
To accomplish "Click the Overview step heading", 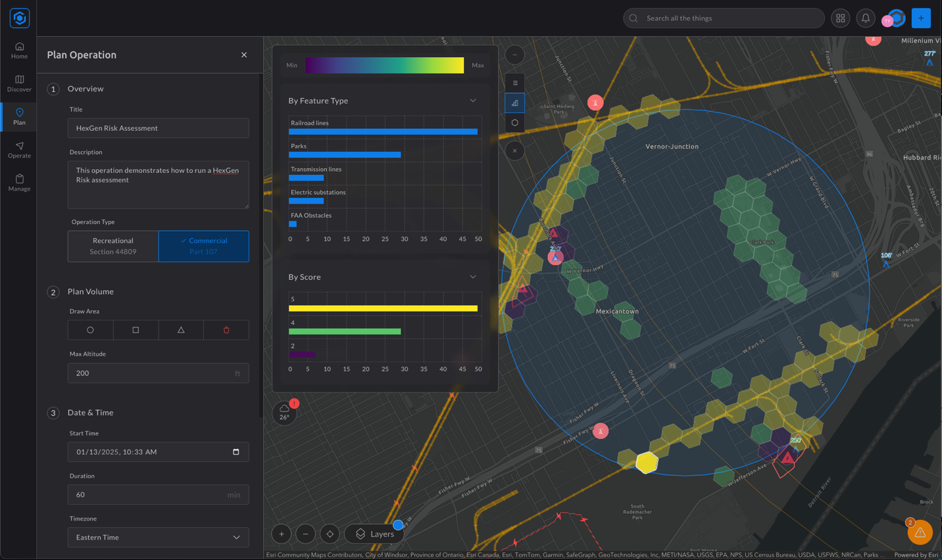I will (x=86, y=89).
